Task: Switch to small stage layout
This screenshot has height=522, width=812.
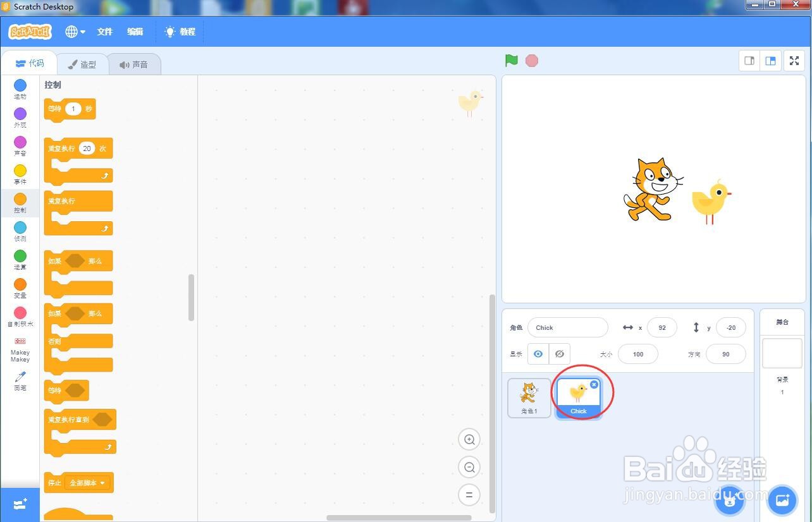Action: point(749,61)
